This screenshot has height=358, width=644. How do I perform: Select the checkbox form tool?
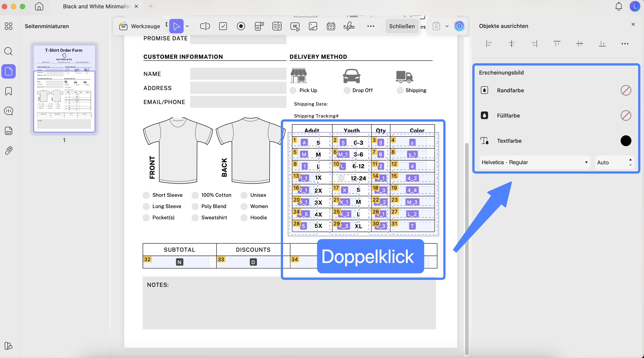[x=223, y=26]
